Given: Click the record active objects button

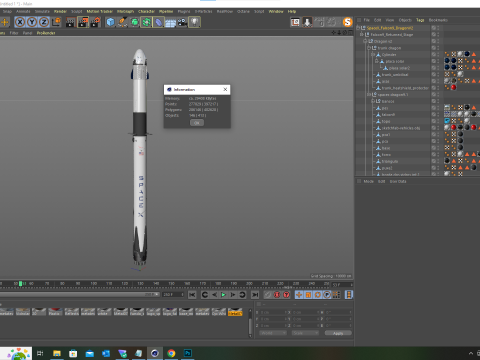Looking at the screenshot, I should tap(267, 295).
